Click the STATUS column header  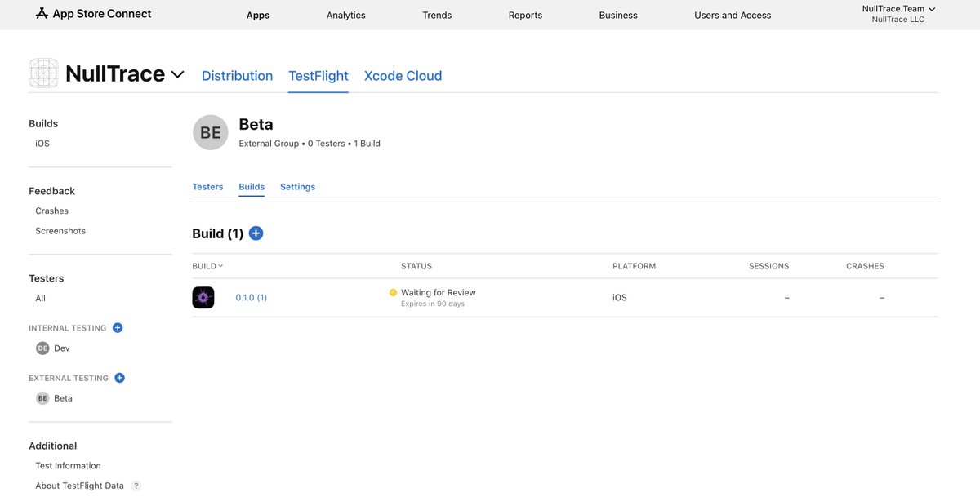coord(416,266)
